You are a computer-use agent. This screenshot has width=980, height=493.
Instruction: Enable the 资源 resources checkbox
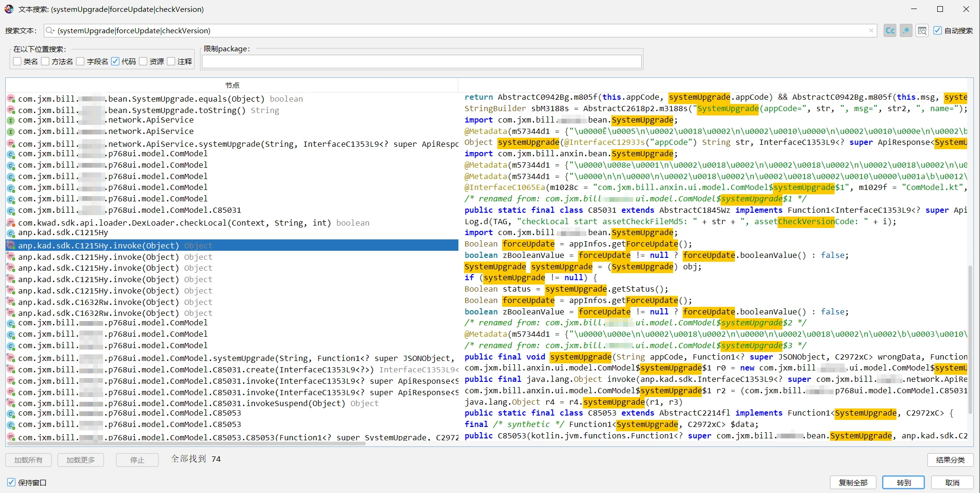coord(143,61)
